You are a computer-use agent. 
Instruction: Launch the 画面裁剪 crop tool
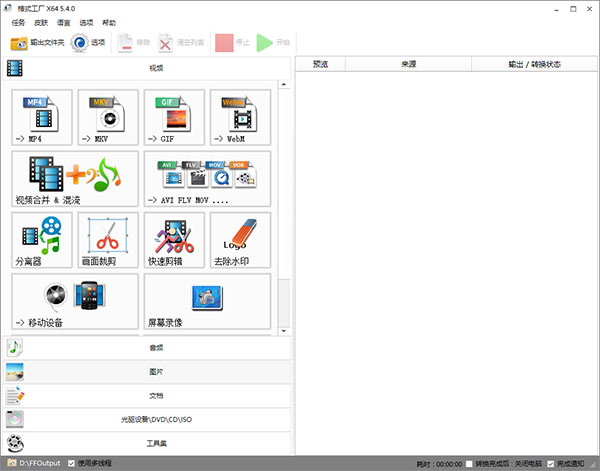point(108,240)
